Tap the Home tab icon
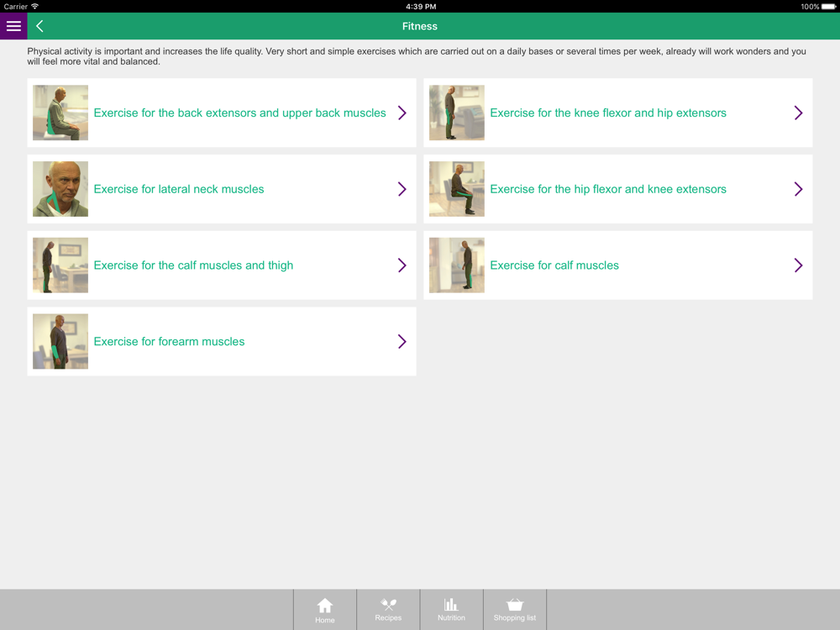This screenshot has width=840, height=630. 324,606
